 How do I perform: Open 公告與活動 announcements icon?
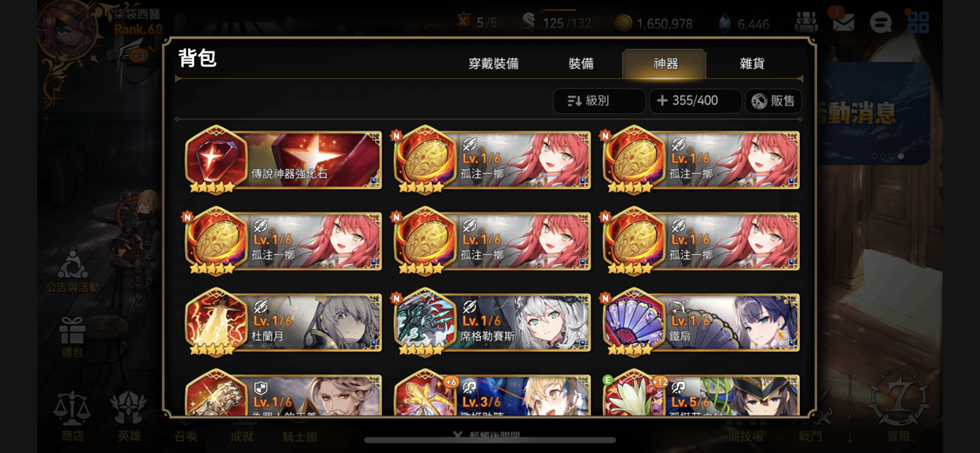pyautogui.click(x=72, y=273)
